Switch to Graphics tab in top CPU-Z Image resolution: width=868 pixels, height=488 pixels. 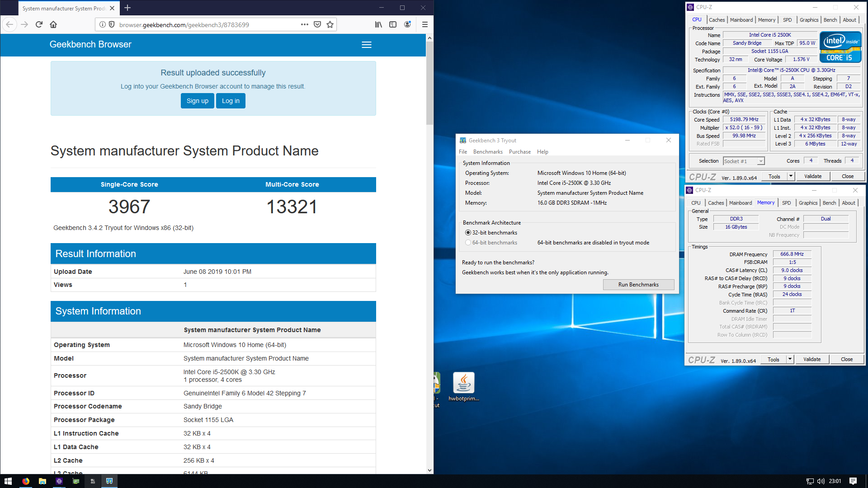[809, 20]
